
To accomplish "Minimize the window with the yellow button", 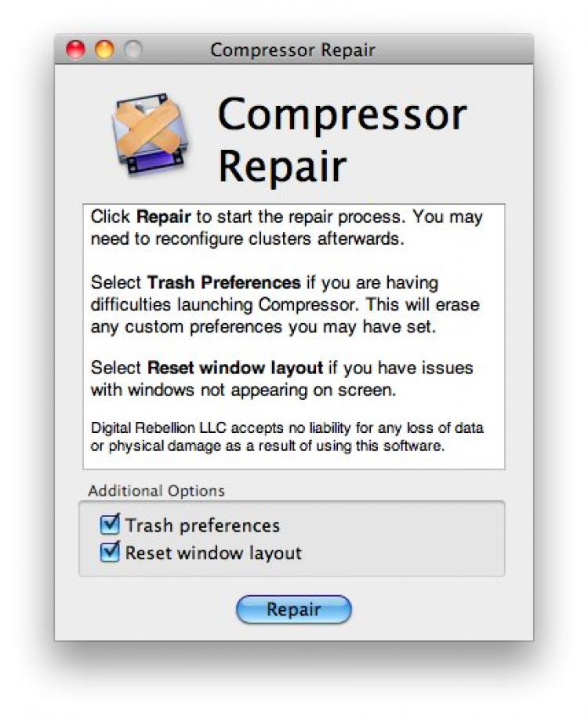I will pos(103,50).
